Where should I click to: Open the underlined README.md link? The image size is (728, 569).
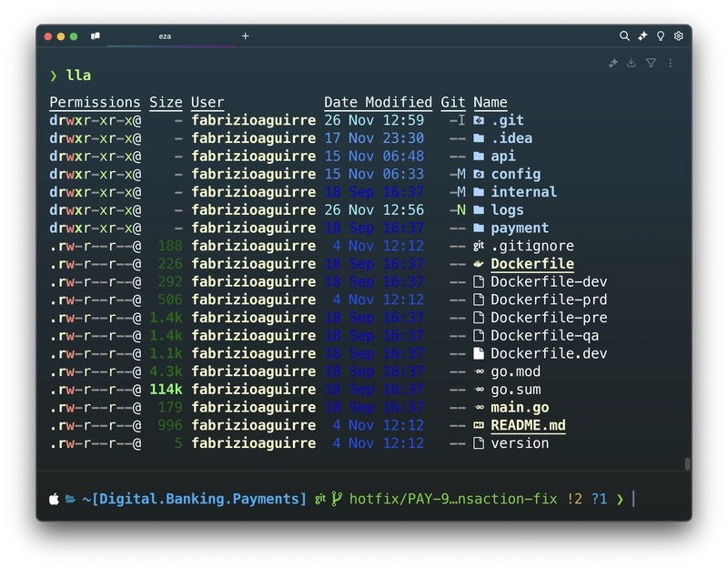coord(528,425)
